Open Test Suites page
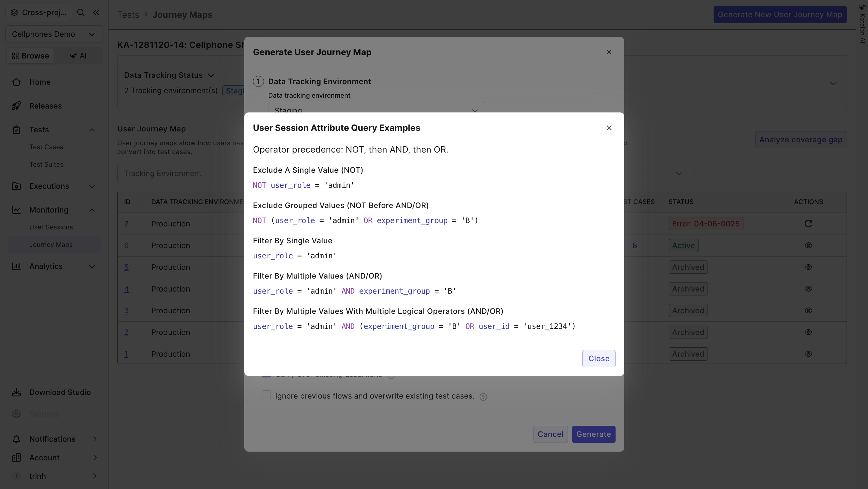The image size is (868, 489). point(46,165)
